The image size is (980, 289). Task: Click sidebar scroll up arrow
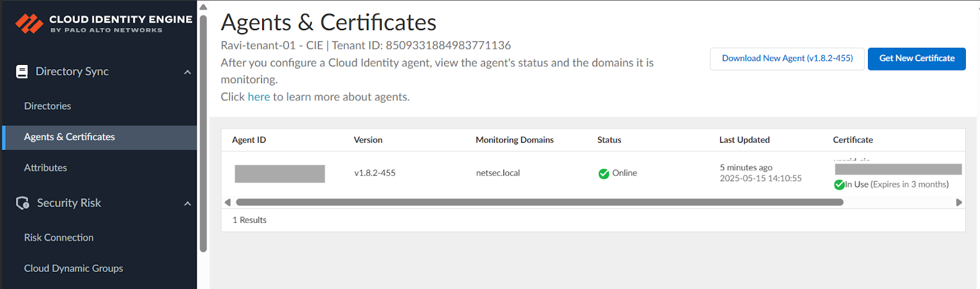coord(203,7)
